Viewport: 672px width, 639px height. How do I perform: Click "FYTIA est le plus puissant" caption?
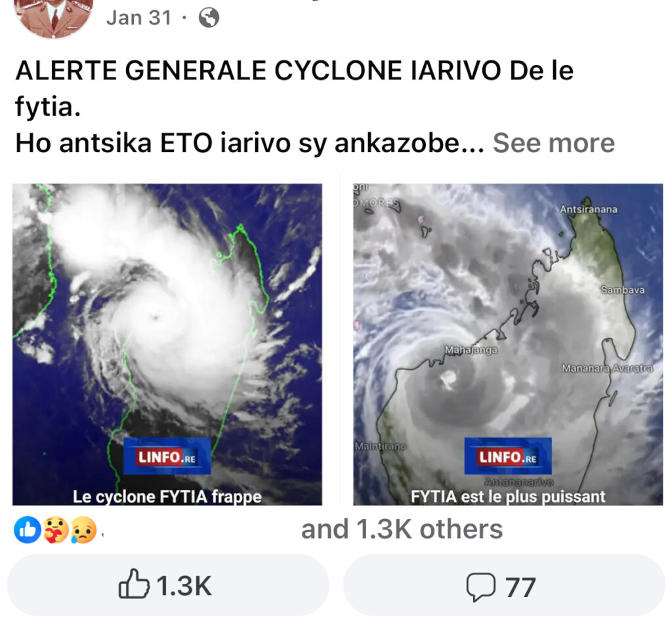coord(508,497)
